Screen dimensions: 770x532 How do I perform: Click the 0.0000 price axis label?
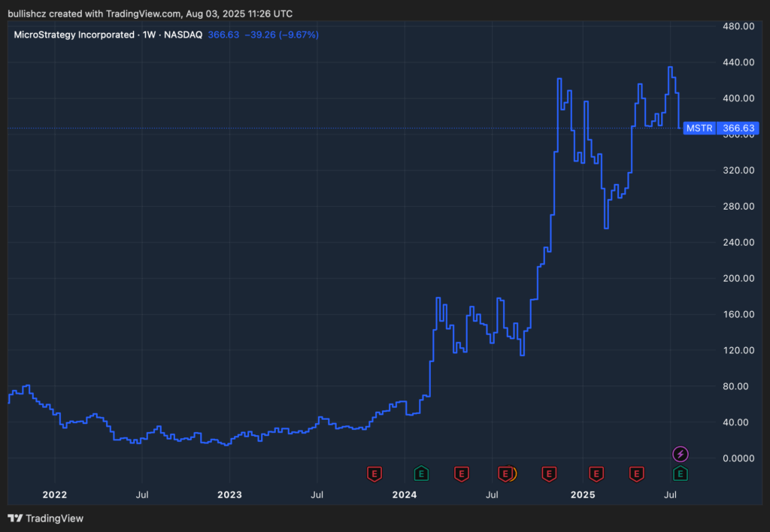pyautogui.click(x=738, y=458)
